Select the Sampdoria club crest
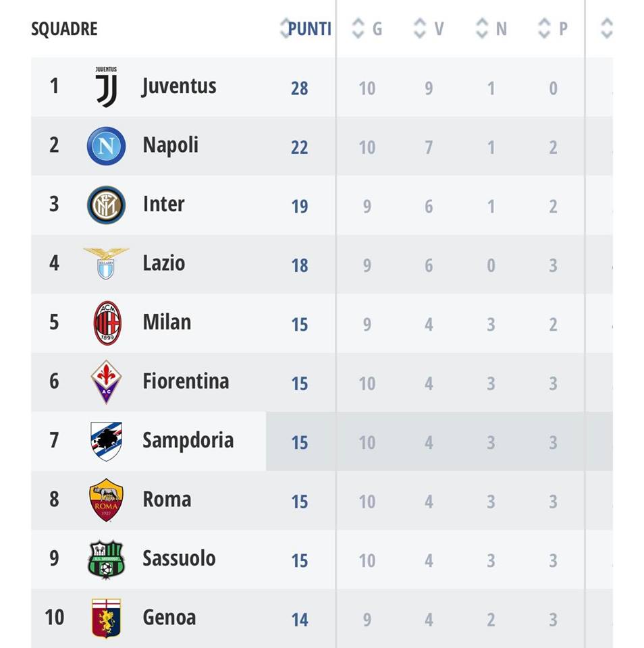 (106, 441)
